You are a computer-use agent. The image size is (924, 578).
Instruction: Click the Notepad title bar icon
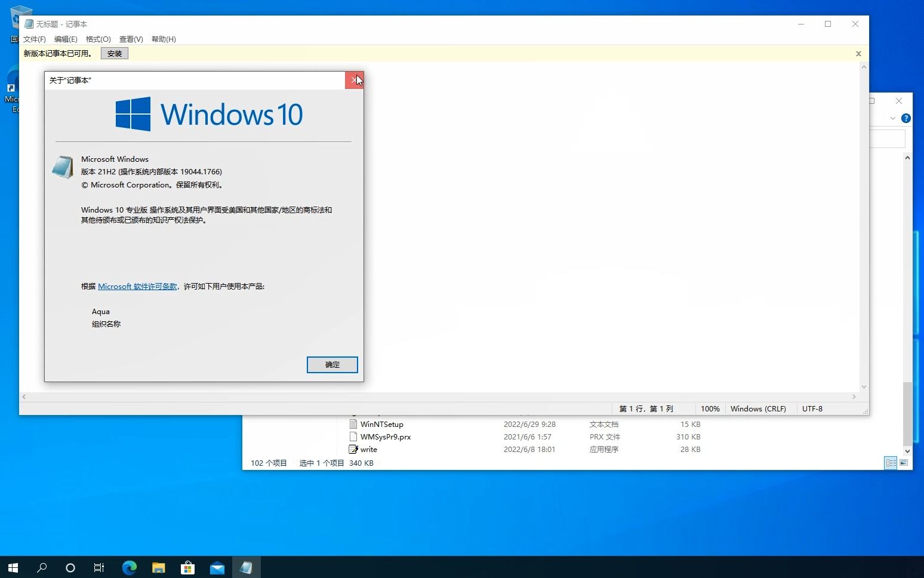29,24
